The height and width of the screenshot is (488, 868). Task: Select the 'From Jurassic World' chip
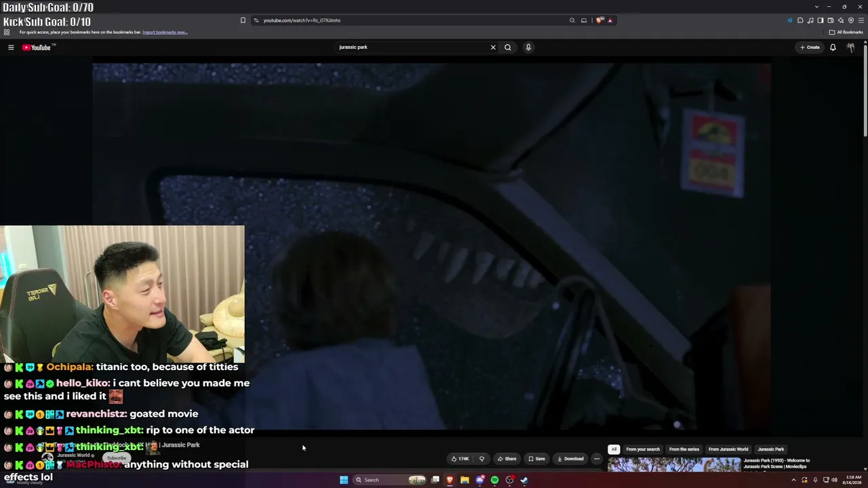tap(728, 449)
